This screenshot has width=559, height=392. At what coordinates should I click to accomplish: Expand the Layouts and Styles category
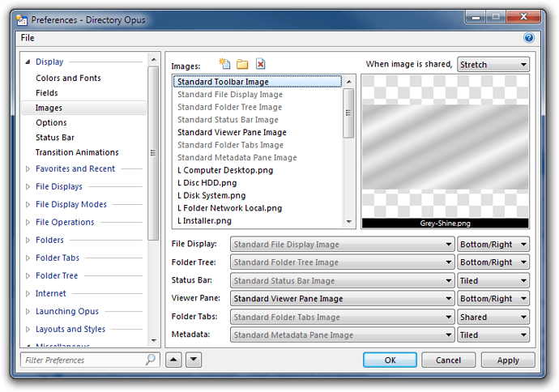[28, 330]
